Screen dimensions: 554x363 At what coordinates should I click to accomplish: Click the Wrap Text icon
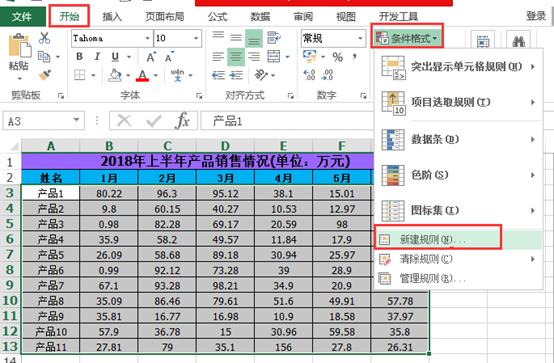[274, 37]
